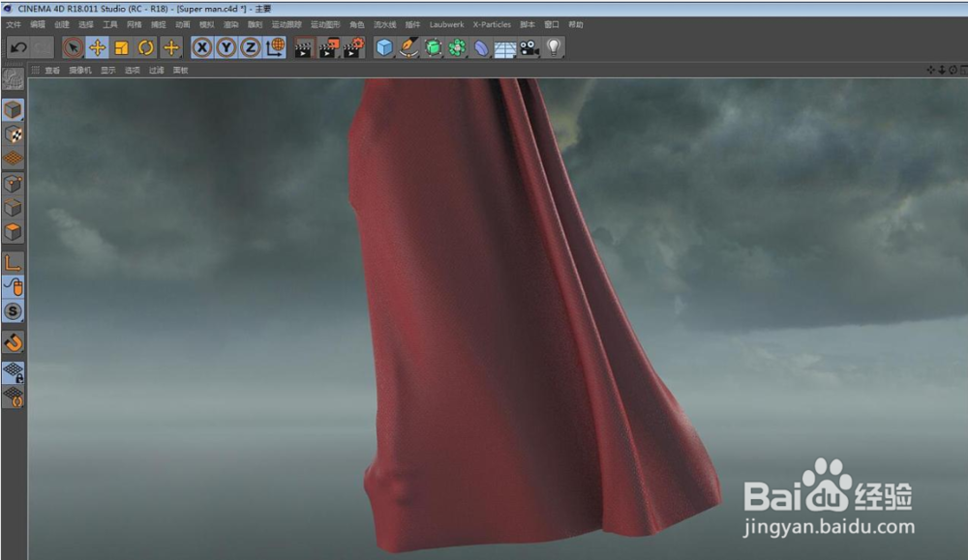Add a Subdivision Surface generator
This screenshot has width=968, height=560.
[x=433, y=47]
